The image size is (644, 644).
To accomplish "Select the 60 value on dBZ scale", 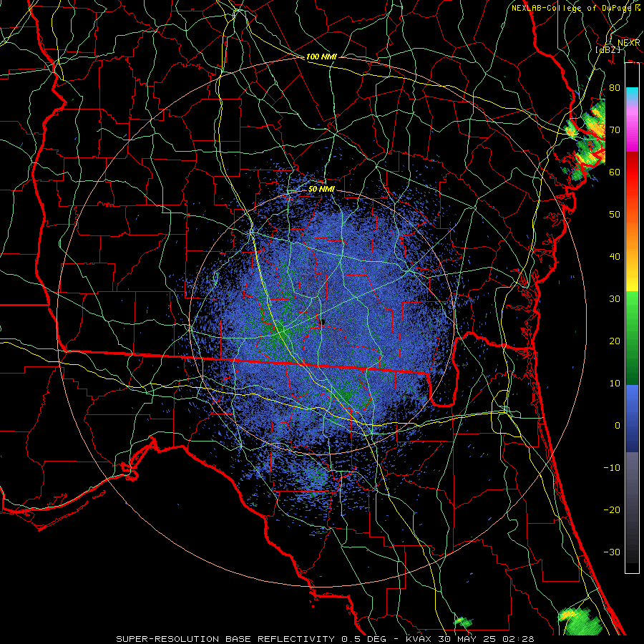I will click(615, 172).
